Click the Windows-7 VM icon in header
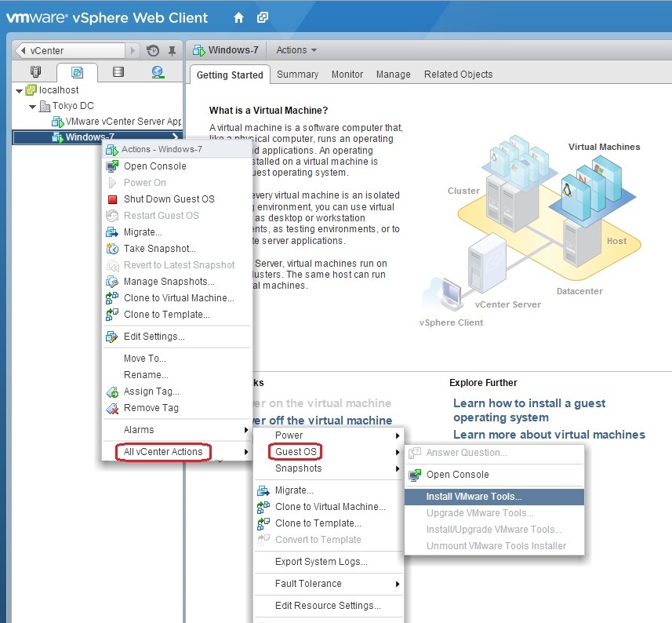Viewport: 672px width, 623px height. pyautogui.click(x=199, y=50)
